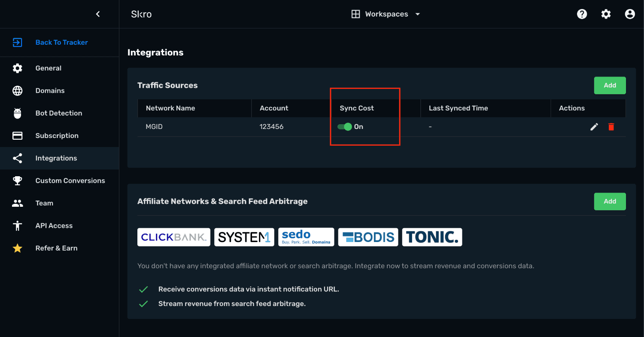Click the Subscription card icon
This screenshot has height=337, width=644.
coord(17,136)
